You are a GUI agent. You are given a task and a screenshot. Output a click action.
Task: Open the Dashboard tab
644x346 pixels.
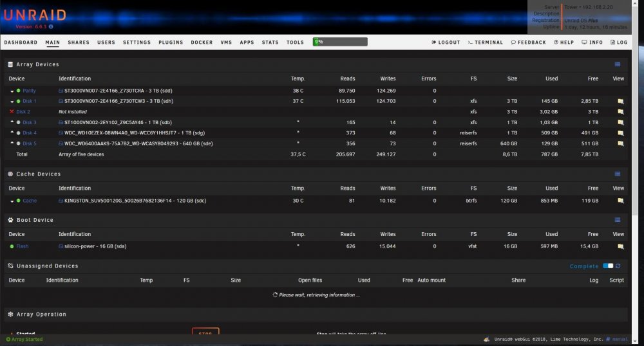click(x=21, y=42)
